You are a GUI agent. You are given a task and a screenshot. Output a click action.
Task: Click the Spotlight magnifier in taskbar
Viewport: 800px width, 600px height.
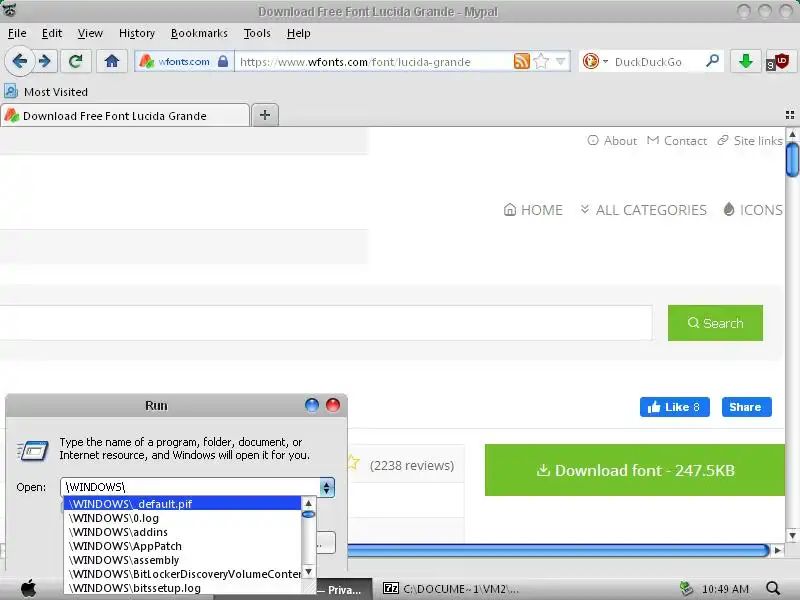[x=773, y=588]
